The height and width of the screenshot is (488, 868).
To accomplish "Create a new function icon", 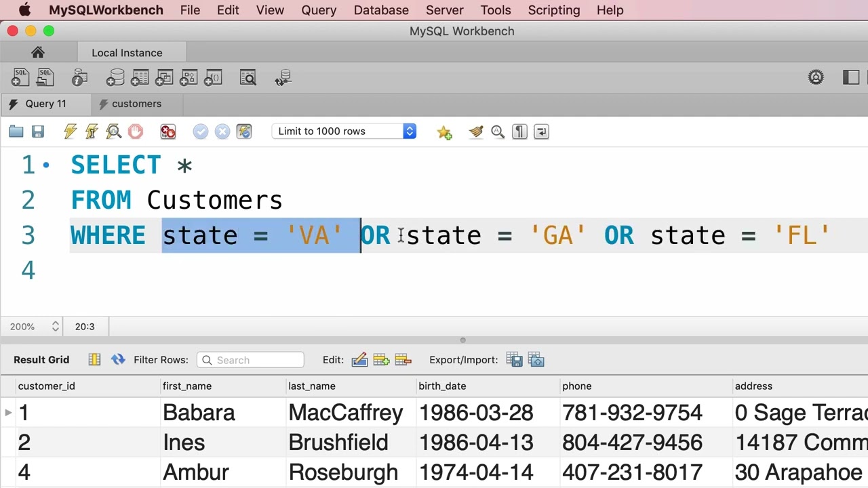I will 213,78.
